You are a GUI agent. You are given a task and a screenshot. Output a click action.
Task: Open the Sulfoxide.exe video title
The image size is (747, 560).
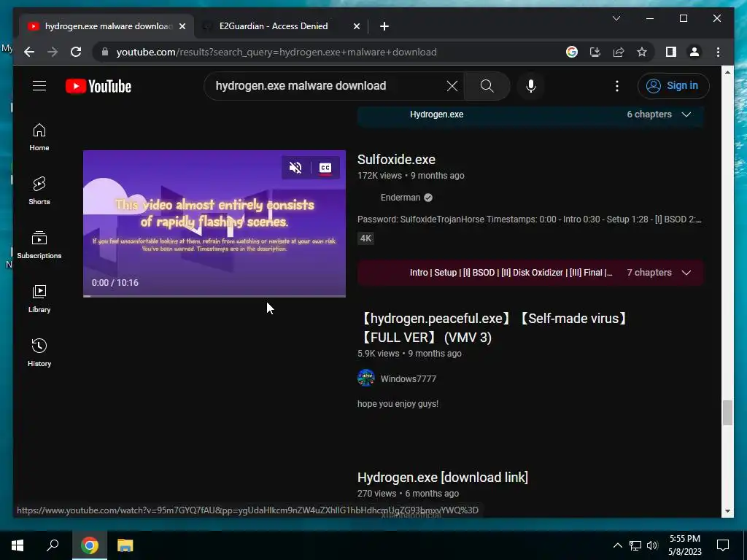[396, 160]
